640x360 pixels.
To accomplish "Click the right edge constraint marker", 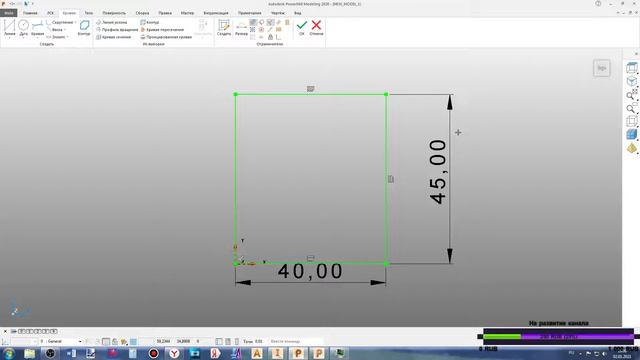I will [x=391, y=179].
